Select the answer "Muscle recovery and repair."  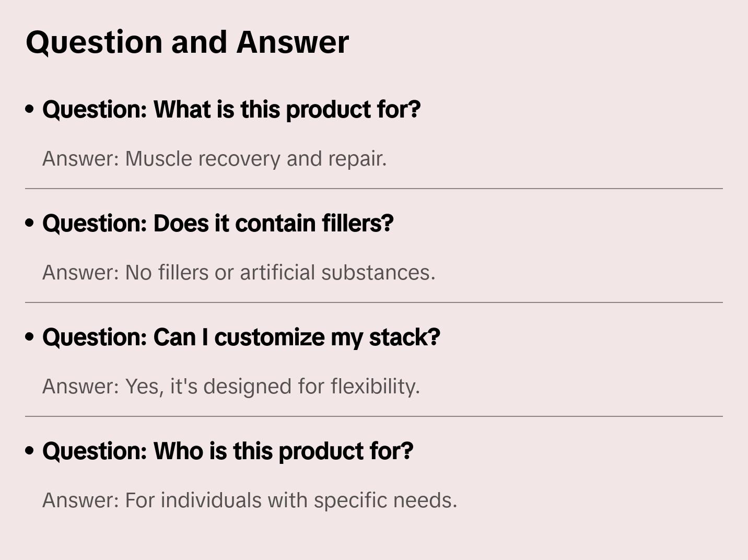click(214, 159)
